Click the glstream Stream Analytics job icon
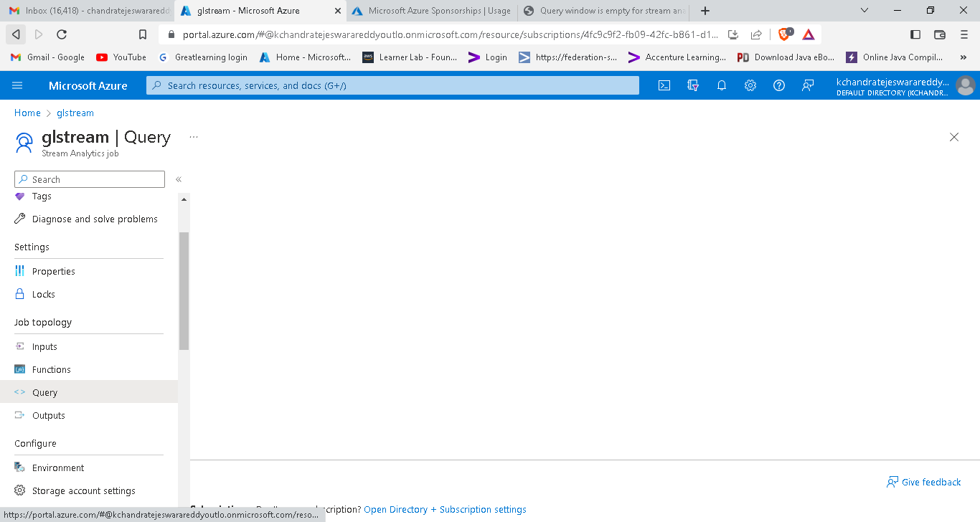This screenshot has width=980, height=522. pyautogui.click(x=24, y=143)
